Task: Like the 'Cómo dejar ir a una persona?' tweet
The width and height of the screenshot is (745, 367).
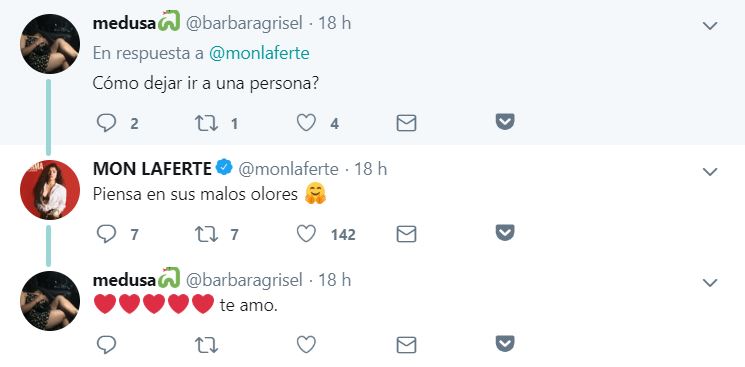Action: (x=306, y=123)
